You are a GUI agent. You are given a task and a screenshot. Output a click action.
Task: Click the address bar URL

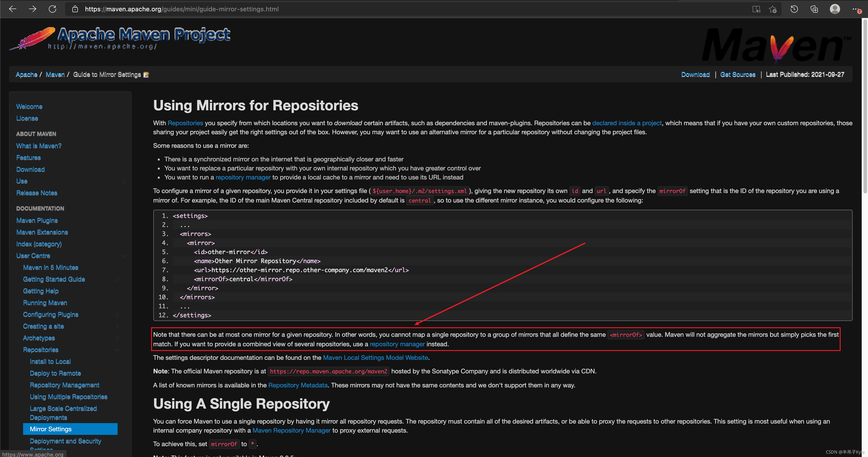(182, 9)
